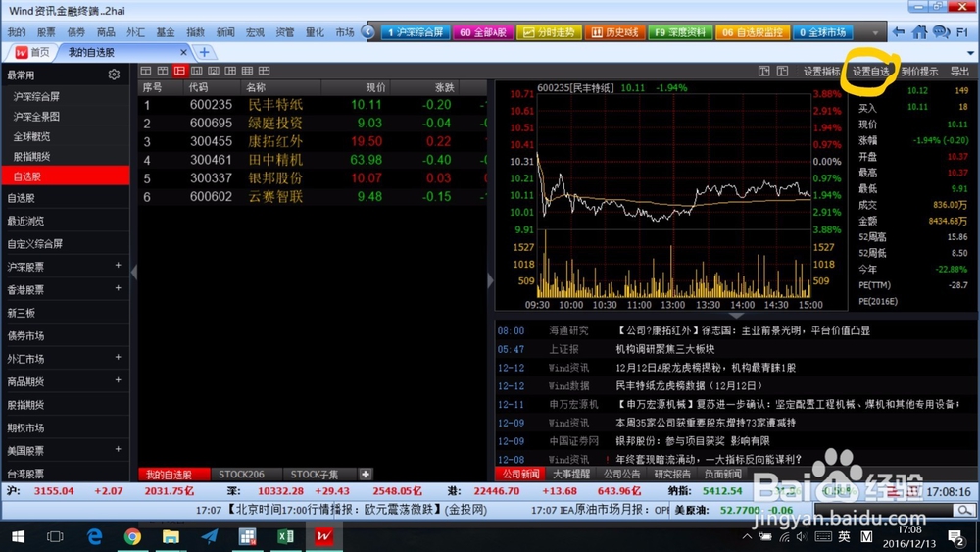Select second layout icon in list toolbar

[163, 71]
